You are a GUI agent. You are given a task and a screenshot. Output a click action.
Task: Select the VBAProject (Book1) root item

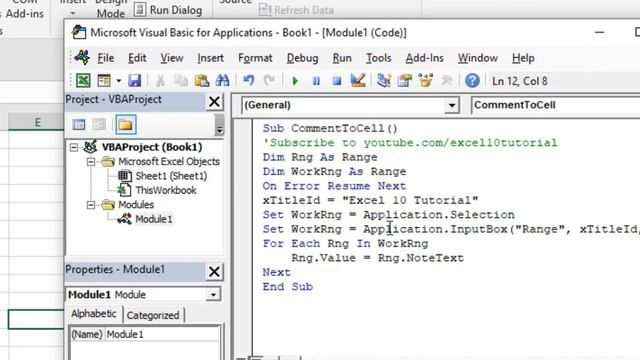[x=152, y=147]
